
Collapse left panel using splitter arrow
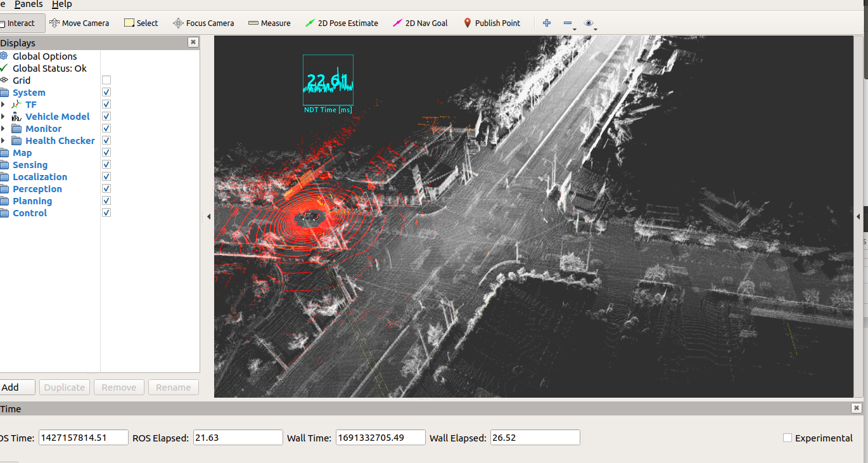coord(208,217)
